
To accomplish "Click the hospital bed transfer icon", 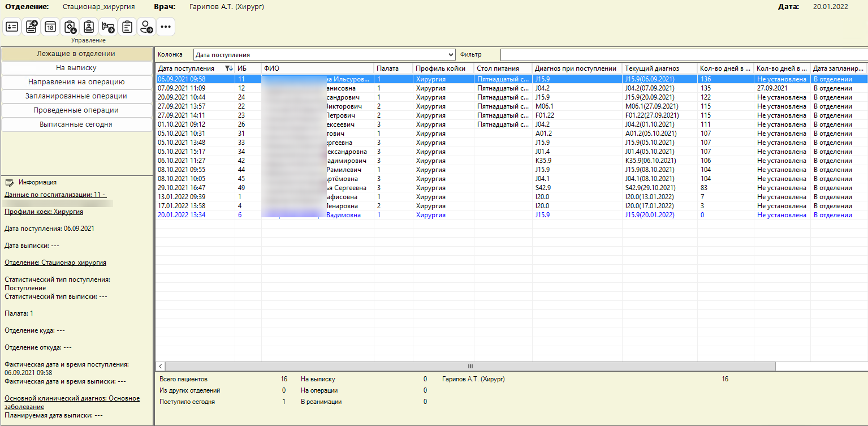I will pos(108,27).
